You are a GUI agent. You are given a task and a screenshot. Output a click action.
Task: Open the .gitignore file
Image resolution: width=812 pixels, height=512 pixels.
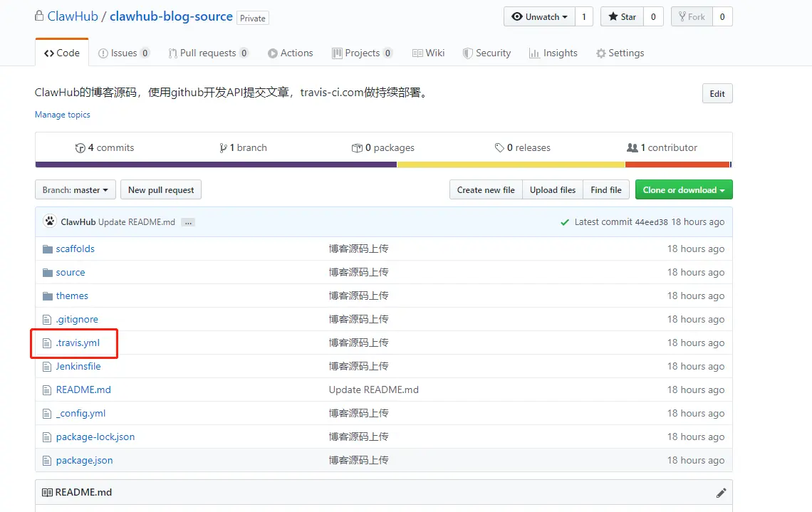(x=77, y=320)
